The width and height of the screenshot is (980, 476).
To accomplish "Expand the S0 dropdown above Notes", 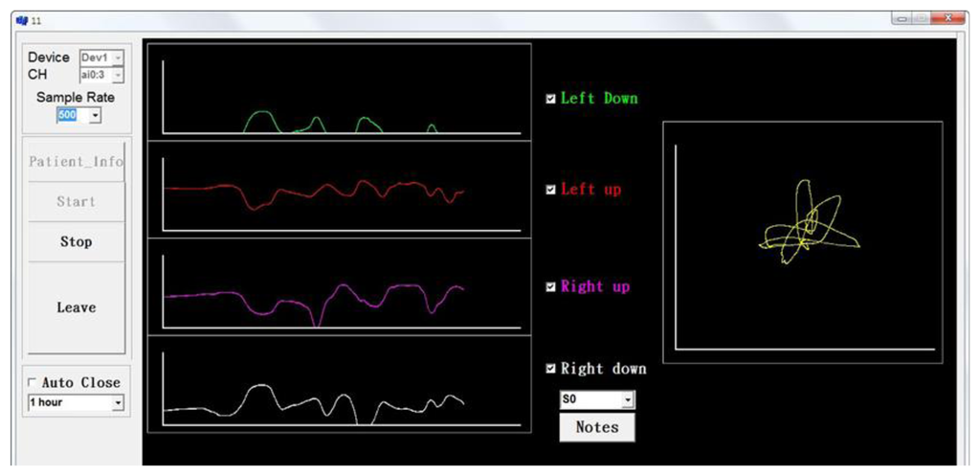I will click(628, 398).
